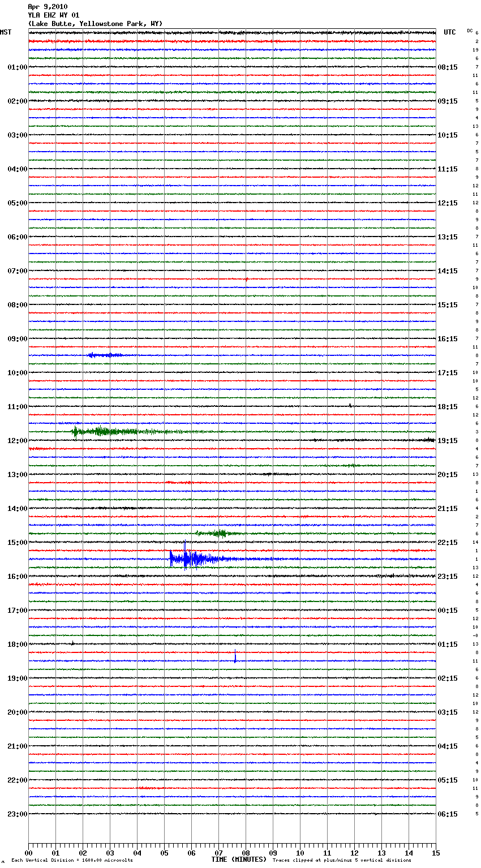Click the UTC timezone label
Image resolution: width=481 pixels, height=868 pixels.
(450, 32)
